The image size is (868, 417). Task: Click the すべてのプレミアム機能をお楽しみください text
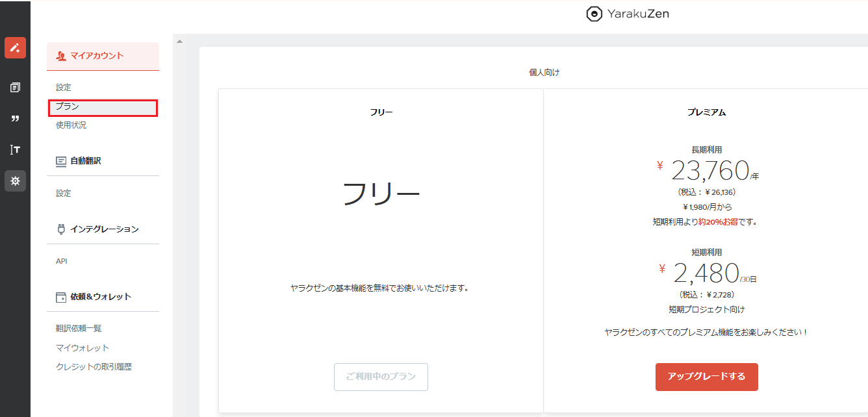706,332
